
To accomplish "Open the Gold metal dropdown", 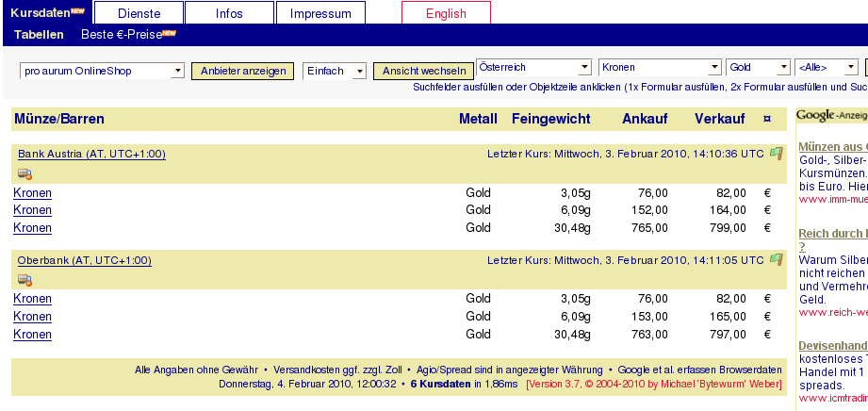I will (x=758, y=67).
